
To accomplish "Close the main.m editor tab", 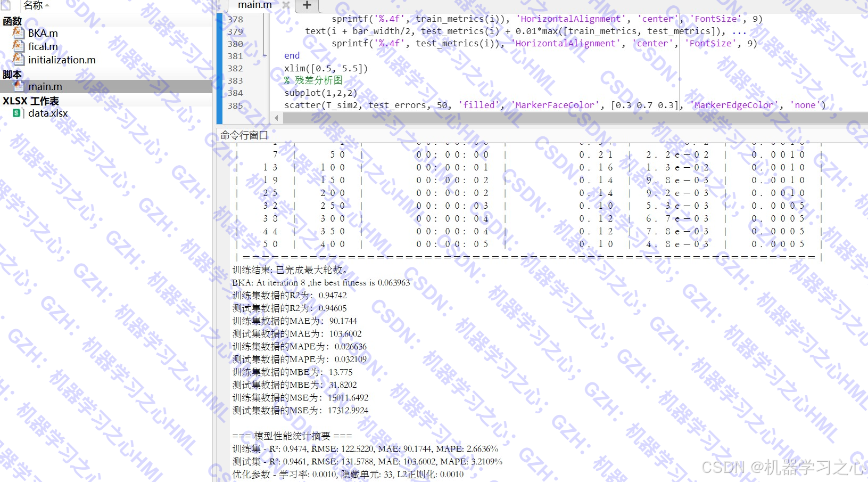I will [286, 5].
